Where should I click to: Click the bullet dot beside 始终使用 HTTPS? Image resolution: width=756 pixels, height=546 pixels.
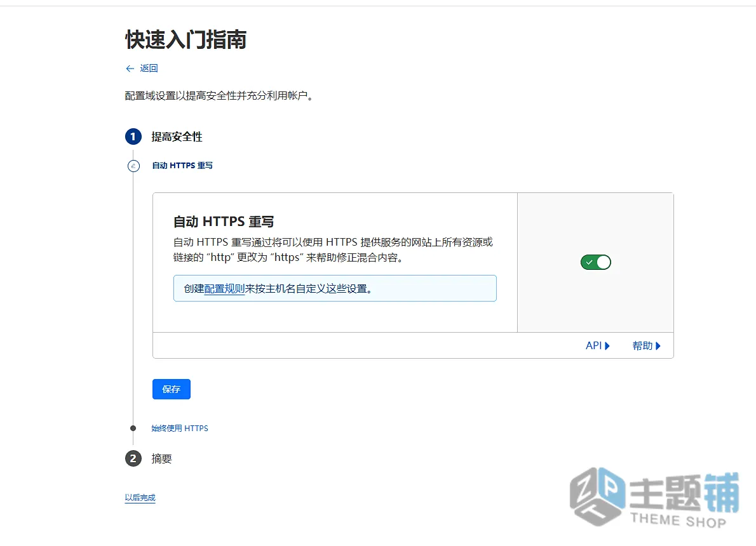click(x=133, y=428)
